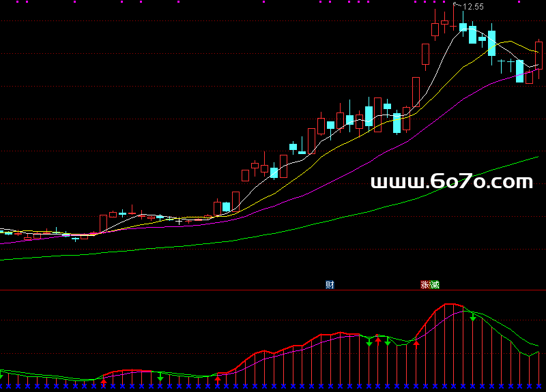The image size is (546, 392).
Task: Click the rightmost red buy arrow in indicator
Action: [416, 344]
